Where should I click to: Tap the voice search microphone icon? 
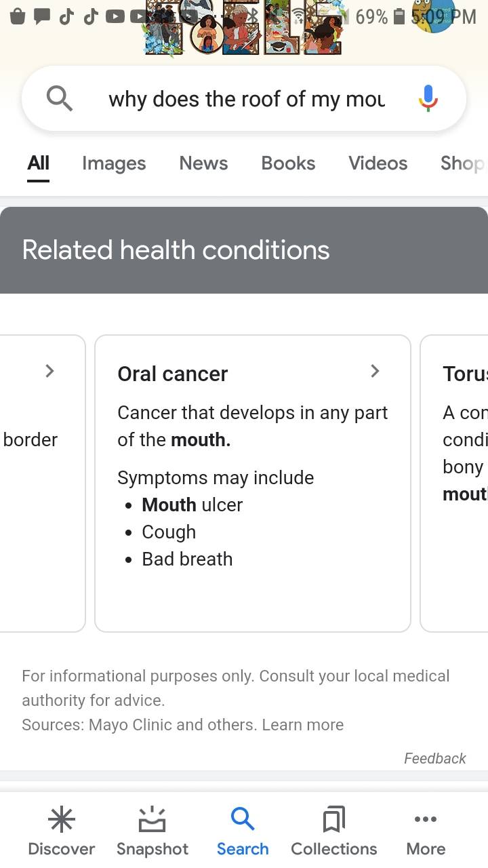click(x=428, y=98)
